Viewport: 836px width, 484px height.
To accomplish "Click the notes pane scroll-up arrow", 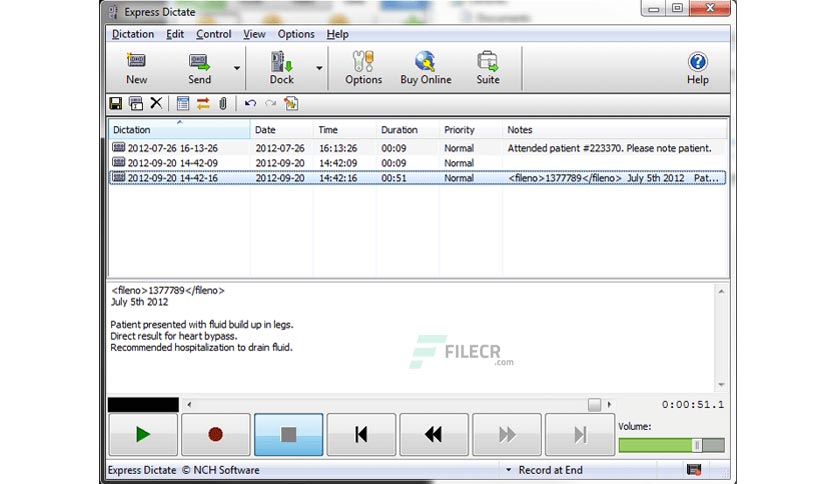I will pos(721,291).
